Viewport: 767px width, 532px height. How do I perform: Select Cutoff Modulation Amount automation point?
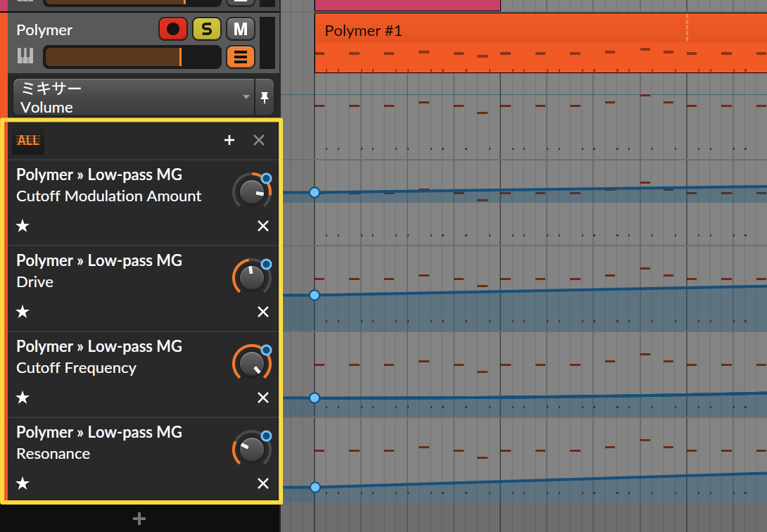[x=315, y=193]
